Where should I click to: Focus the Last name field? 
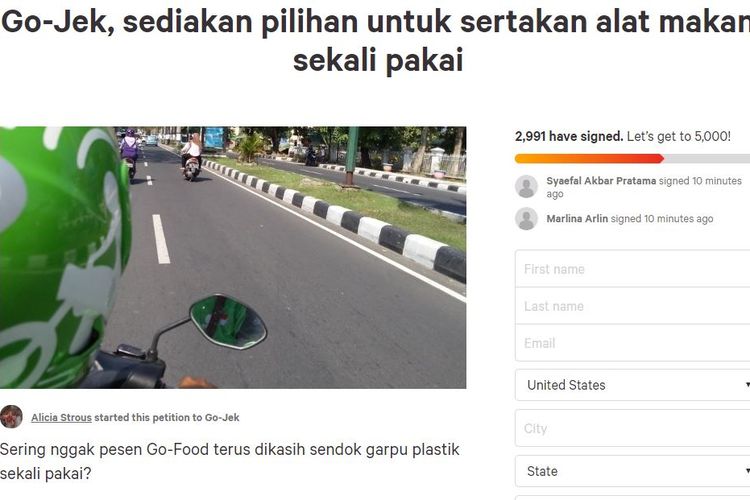click(632, 306)
